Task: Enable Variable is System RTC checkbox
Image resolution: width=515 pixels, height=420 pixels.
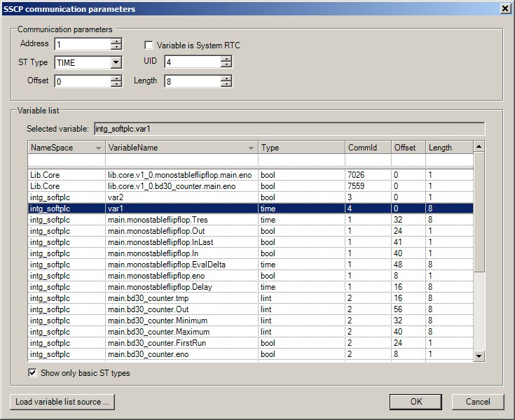Action: click(149, 45)
